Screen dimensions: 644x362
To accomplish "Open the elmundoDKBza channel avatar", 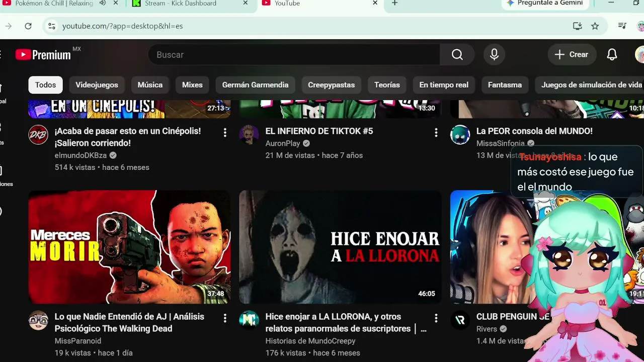I will [x=38, y=135].
